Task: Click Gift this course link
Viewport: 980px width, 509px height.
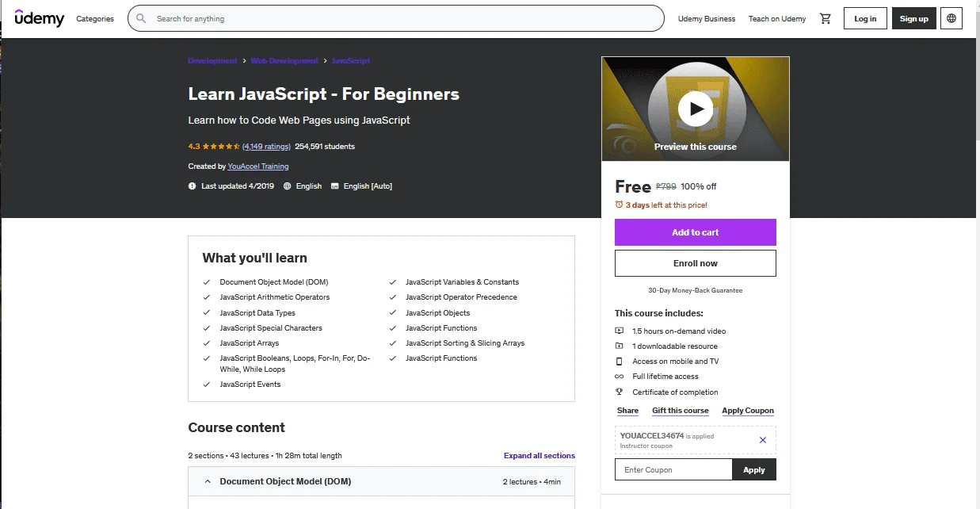Action: [x=681, y=411]
